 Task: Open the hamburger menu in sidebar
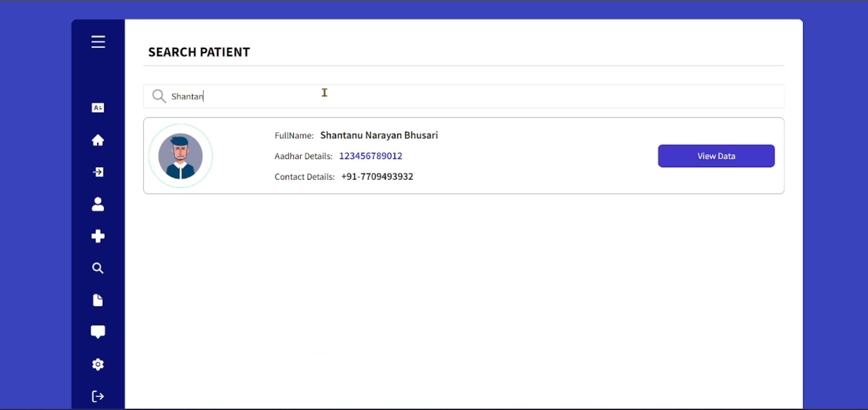98,41
